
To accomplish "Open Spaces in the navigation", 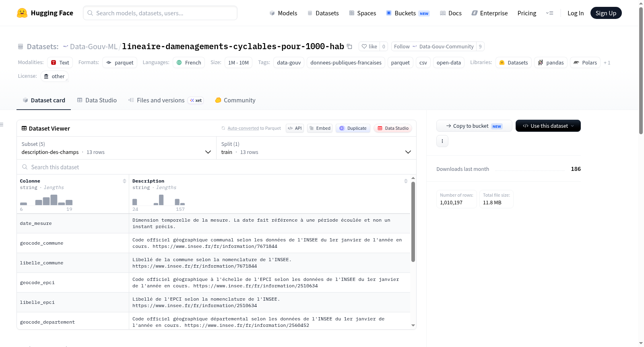I will coord(362,13).
